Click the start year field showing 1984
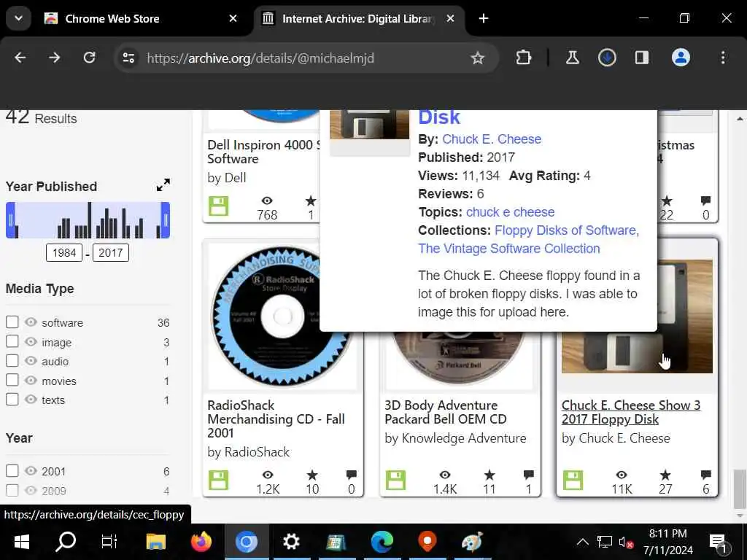The width and height of the screenshot is (747, 560). click(64, 252)
